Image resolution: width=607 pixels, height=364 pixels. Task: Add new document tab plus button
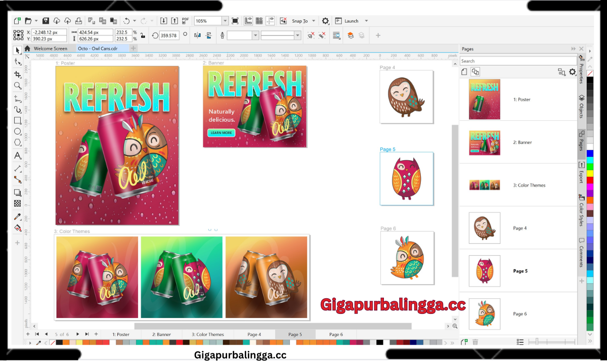[x=134, y=49]
